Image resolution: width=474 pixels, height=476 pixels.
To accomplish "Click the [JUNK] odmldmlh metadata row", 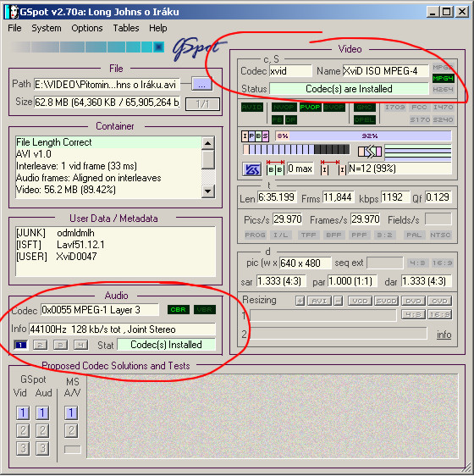I will 115,233.
